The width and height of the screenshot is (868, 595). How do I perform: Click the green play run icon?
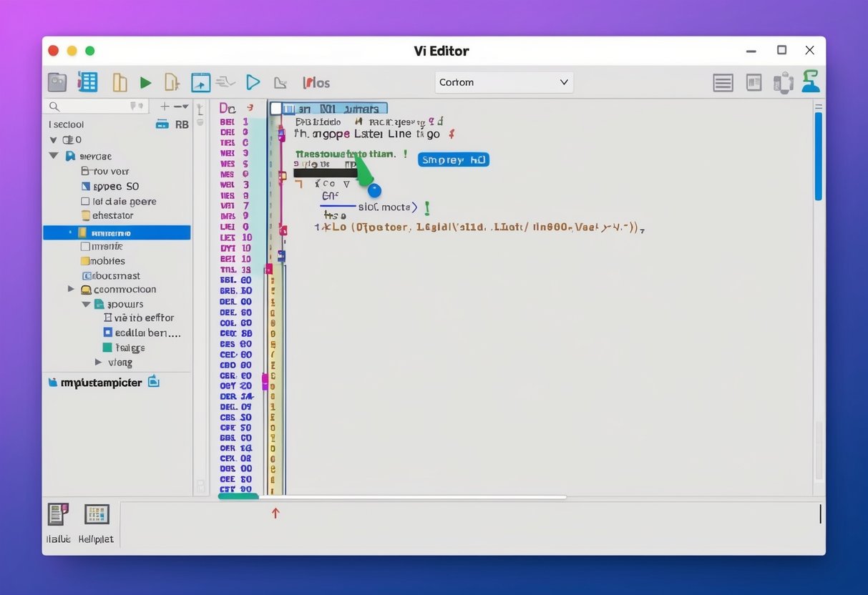point(145,83)
